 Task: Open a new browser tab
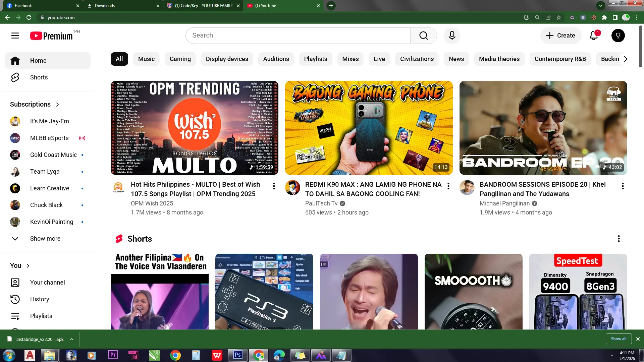point(331,6)
